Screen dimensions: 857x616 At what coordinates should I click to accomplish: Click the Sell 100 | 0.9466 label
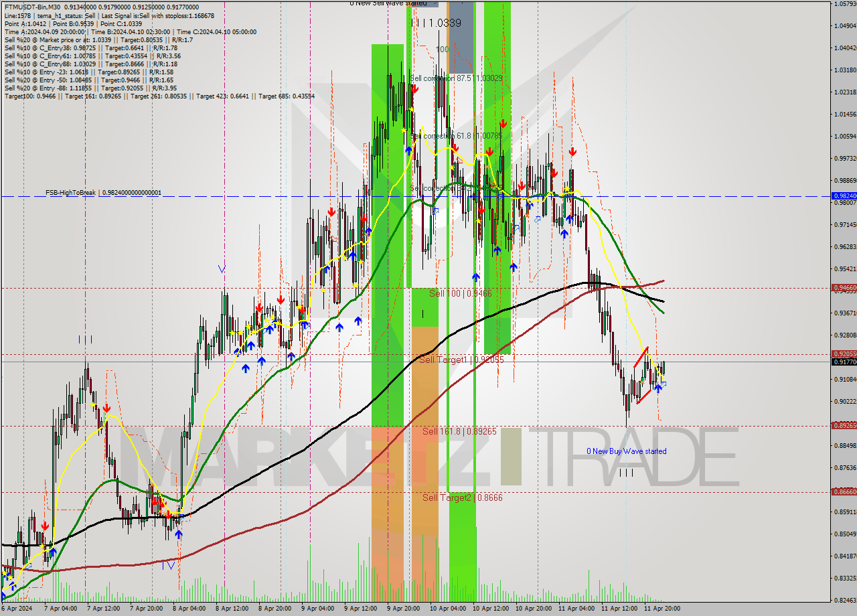point(461,293)
